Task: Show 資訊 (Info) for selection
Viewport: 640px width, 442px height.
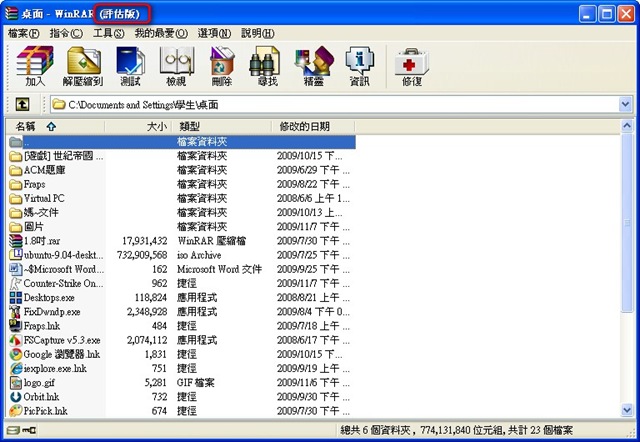Action: click(x=359, y=66)
